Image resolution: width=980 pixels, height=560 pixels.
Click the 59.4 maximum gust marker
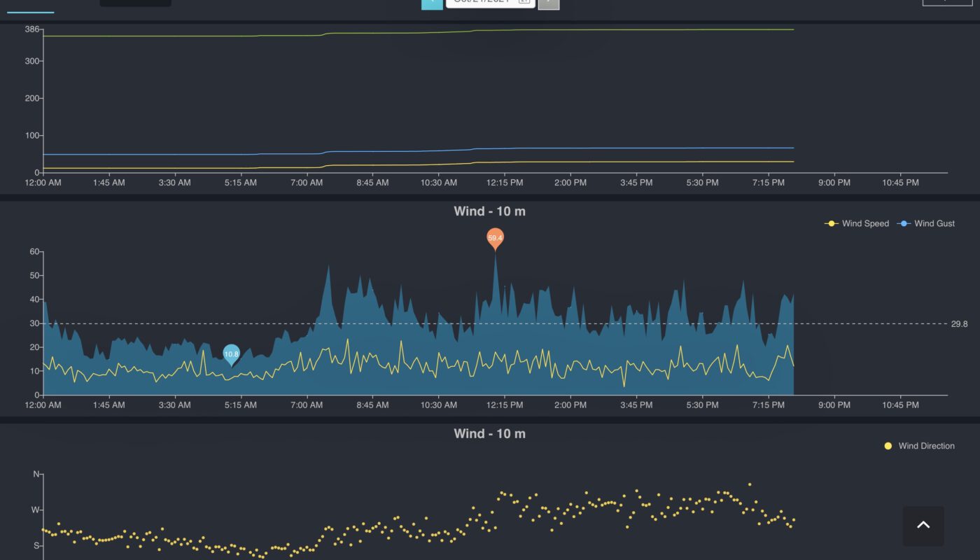(495, 238)
